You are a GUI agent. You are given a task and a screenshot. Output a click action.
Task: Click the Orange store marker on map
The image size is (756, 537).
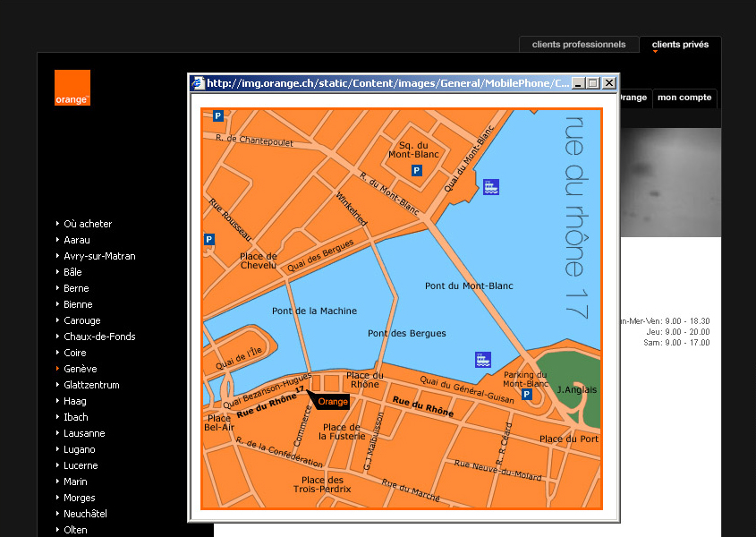tap(332, 402)
